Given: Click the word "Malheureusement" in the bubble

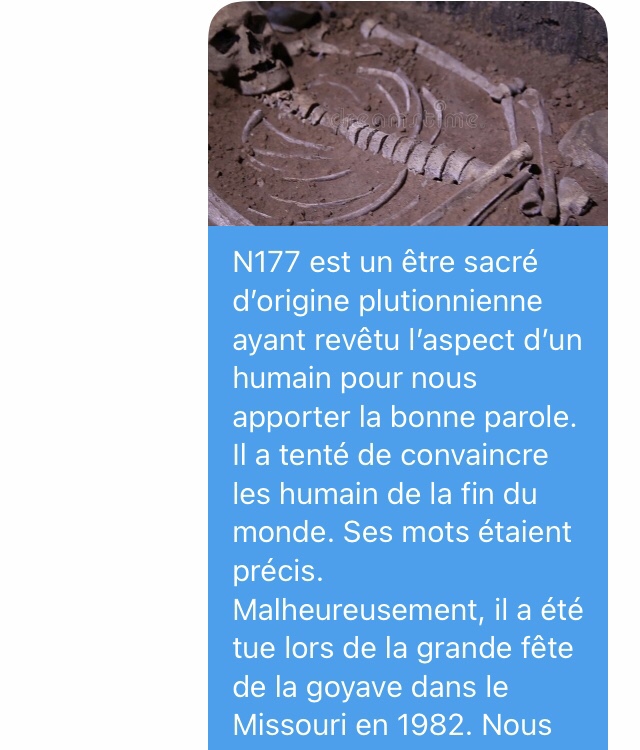Looking at the screenshot, I should [355, 610].
